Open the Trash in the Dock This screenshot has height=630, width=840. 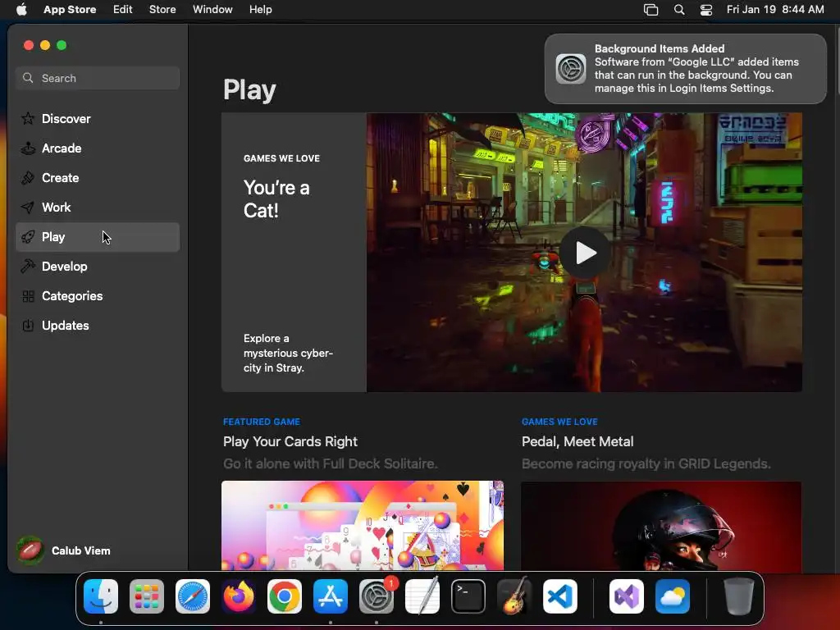pyautogui.click(x=739, y=596)
